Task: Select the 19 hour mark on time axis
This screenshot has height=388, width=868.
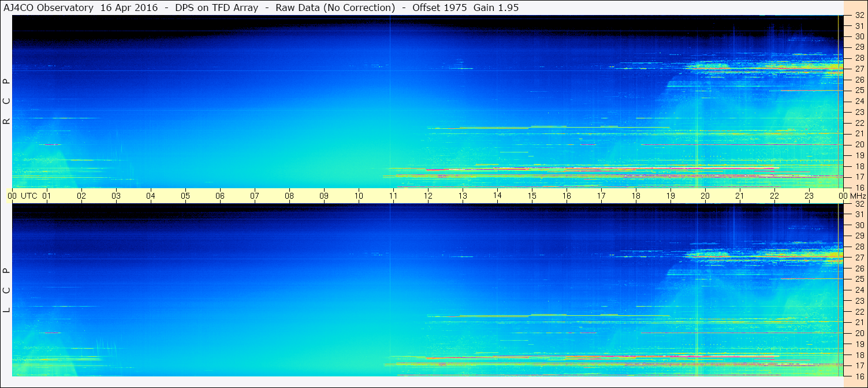Action: [x=670, y=196]
